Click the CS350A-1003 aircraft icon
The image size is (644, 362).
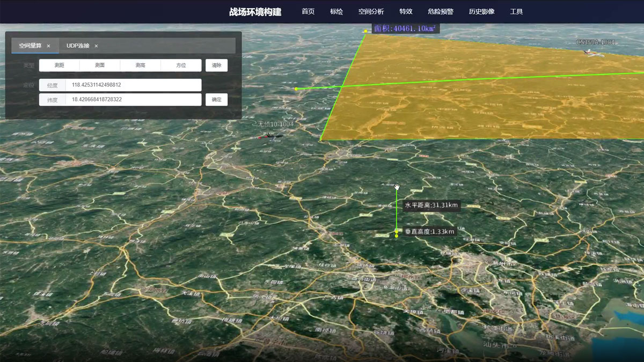click(x=593, y=53)
